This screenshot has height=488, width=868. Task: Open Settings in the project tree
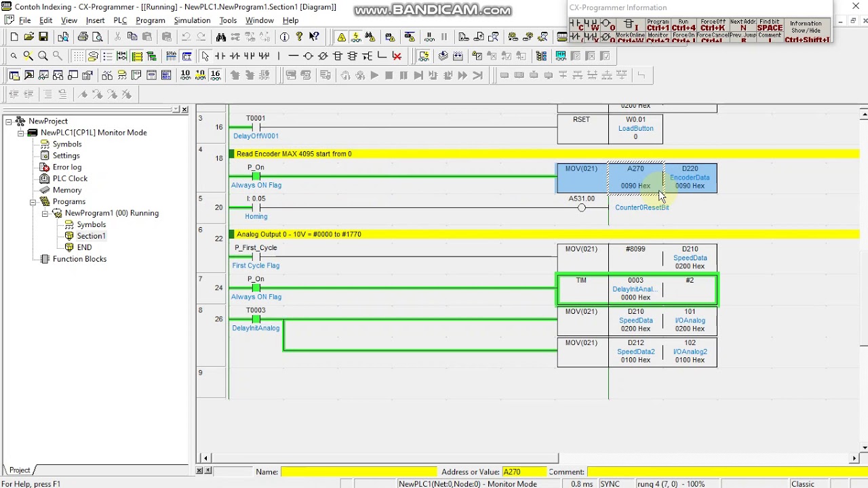(x=66, y=156)
